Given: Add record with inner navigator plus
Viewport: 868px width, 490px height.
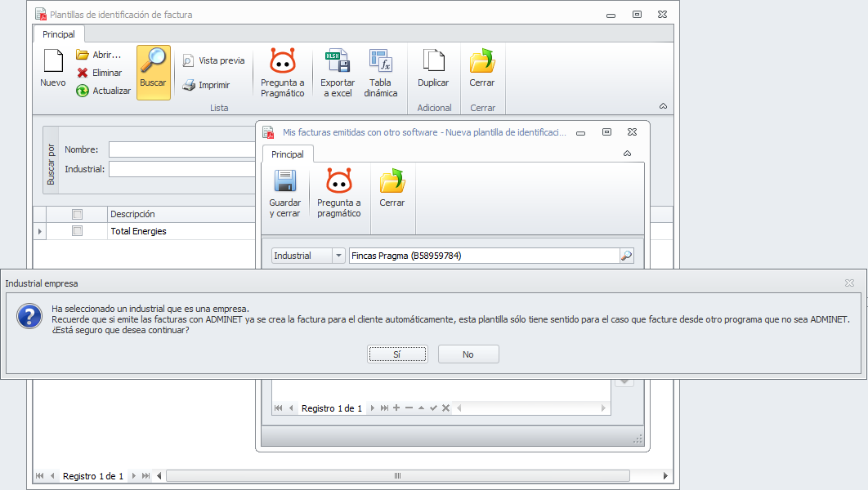Looking at the screenshot, I should 396,408.
